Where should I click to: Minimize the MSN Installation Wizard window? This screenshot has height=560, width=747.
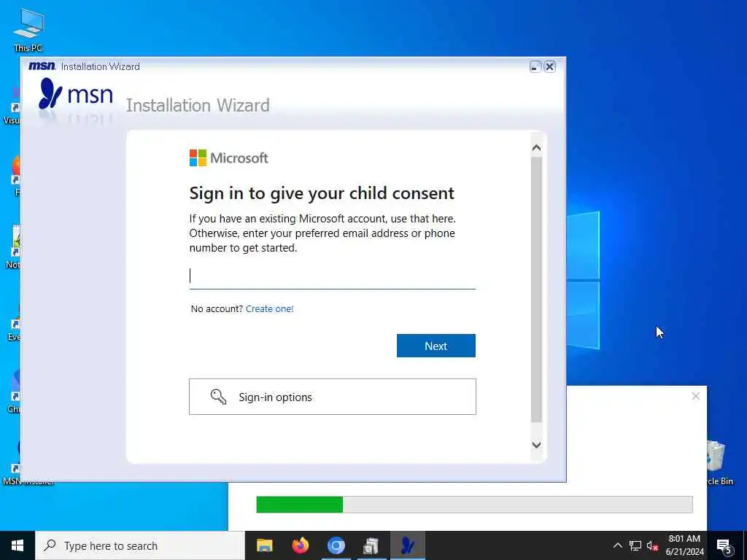pos(535,66)
